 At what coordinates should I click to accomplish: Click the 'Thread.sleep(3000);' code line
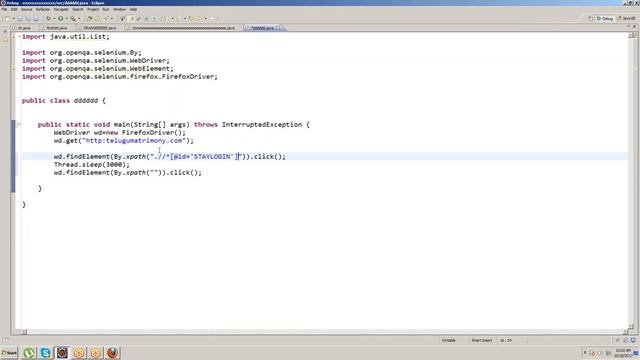(x=91, y=164)
